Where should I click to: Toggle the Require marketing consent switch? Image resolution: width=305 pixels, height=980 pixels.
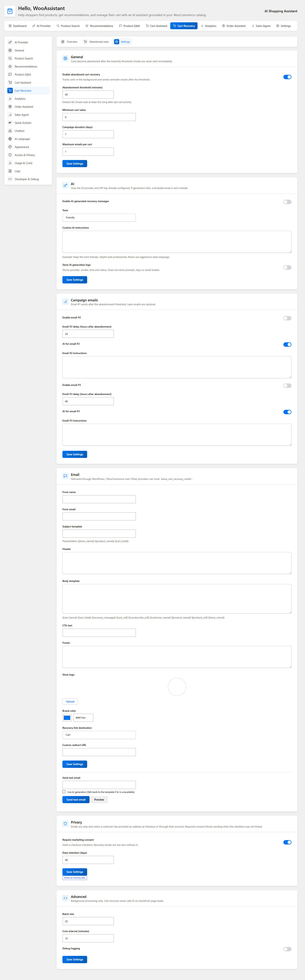[287, 842]
